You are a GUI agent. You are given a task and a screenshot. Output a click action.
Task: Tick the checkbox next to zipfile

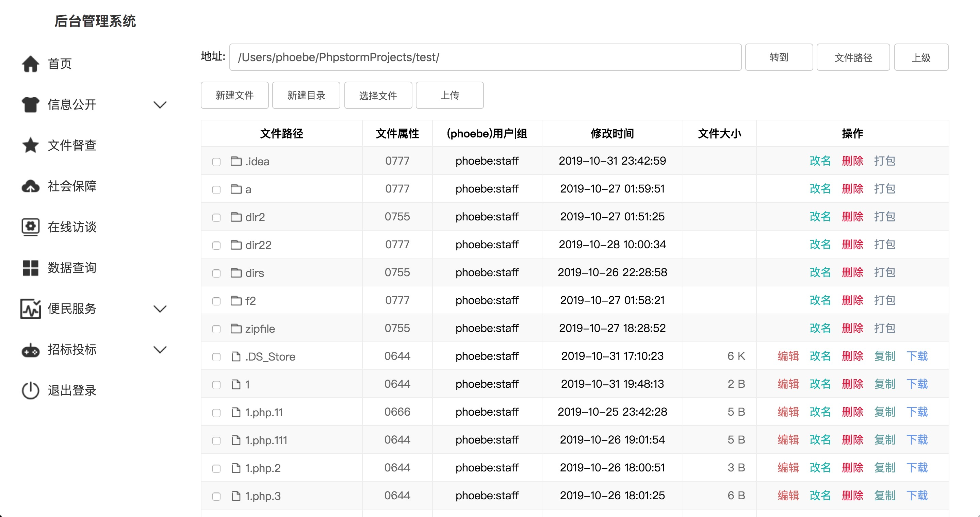point(216,329)
